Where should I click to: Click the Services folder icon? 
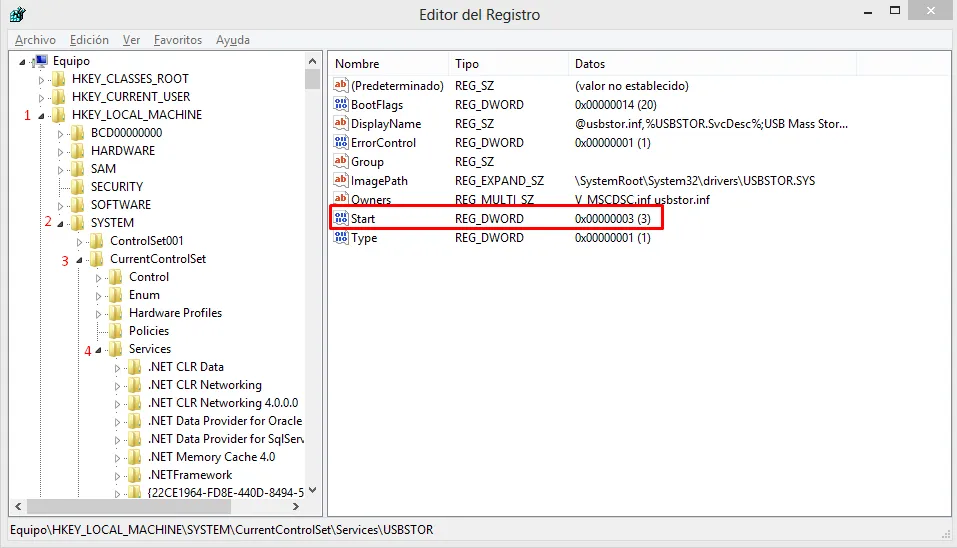116,349
